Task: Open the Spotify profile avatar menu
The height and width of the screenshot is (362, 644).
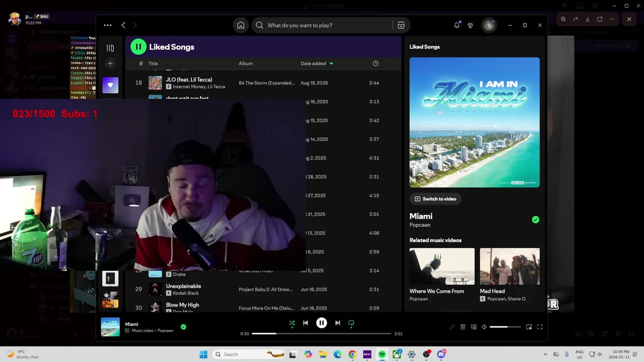Action: coord(489,25)
